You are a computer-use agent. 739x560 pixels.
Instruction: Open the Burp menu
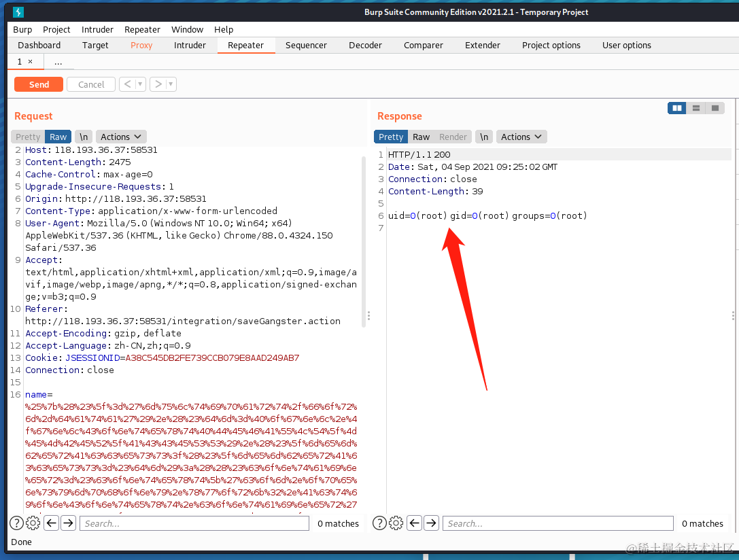click(x=22, y=29)
